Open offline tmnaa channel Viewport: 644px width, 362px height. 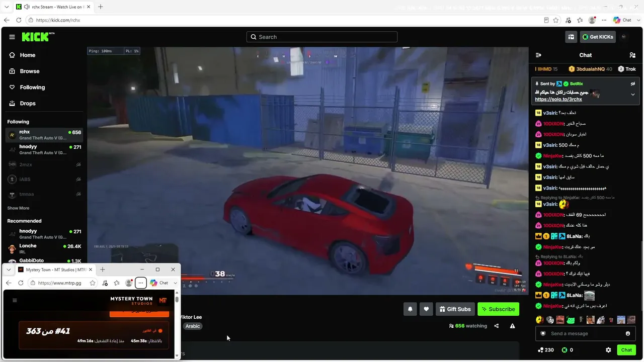44,194
